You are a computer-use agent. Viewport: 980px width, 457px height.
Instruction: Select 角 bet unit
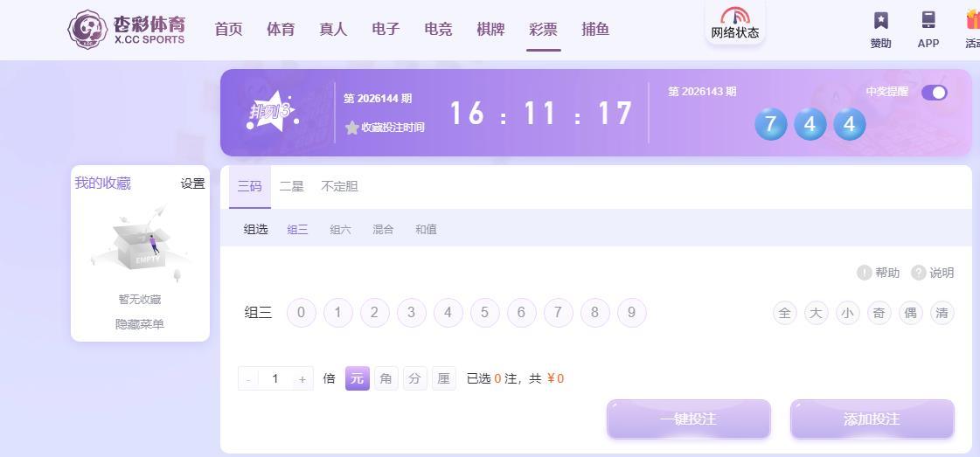point(386,378)
